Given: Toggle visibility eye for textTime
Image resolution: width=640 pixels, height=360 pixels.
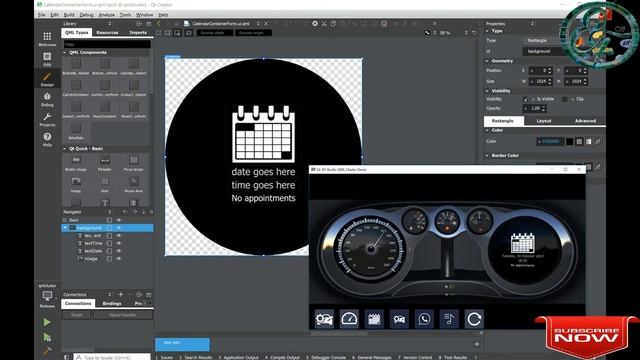Looking at the screenshot, I should point(119,243).
